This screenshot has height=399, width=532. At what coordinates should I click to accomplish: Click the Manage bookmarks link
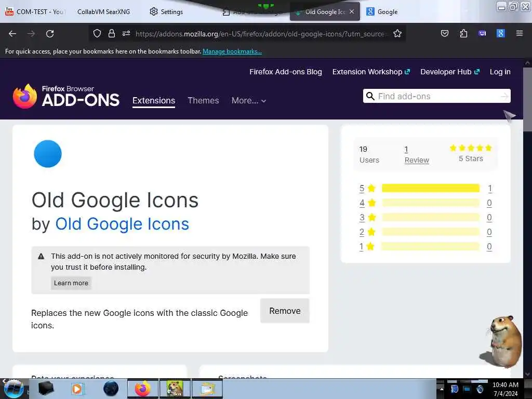pos(232,51)
